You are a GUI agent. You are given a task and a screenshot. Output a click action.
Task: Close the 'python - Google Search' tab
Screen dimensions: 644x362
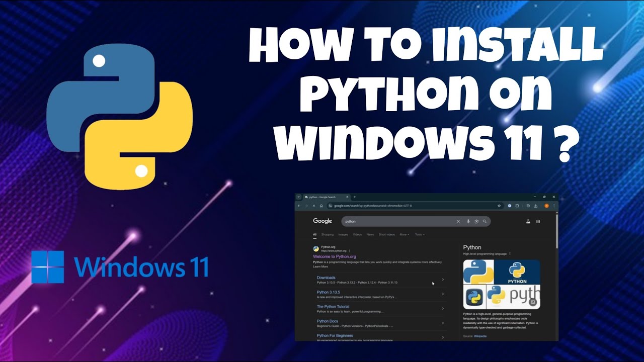point(347,197)
